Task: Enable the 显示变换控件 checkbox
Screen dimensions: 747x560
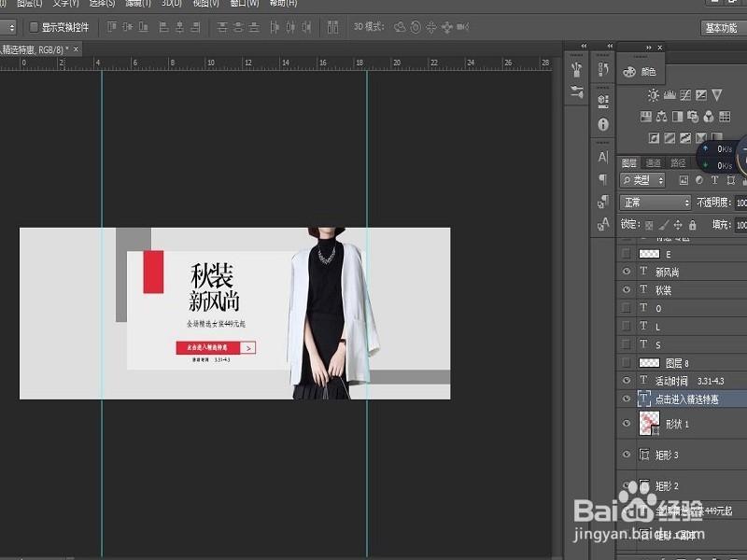Action: [x=35, y=27]
